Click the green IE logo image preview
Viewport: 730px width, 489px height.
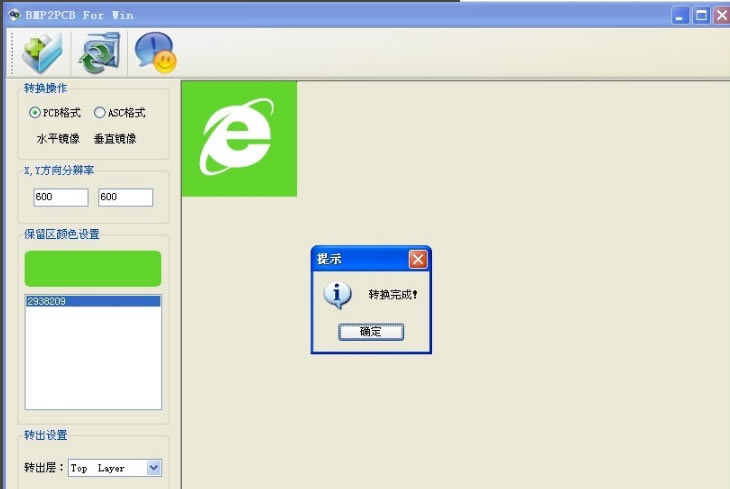click(x=239, y=139)
